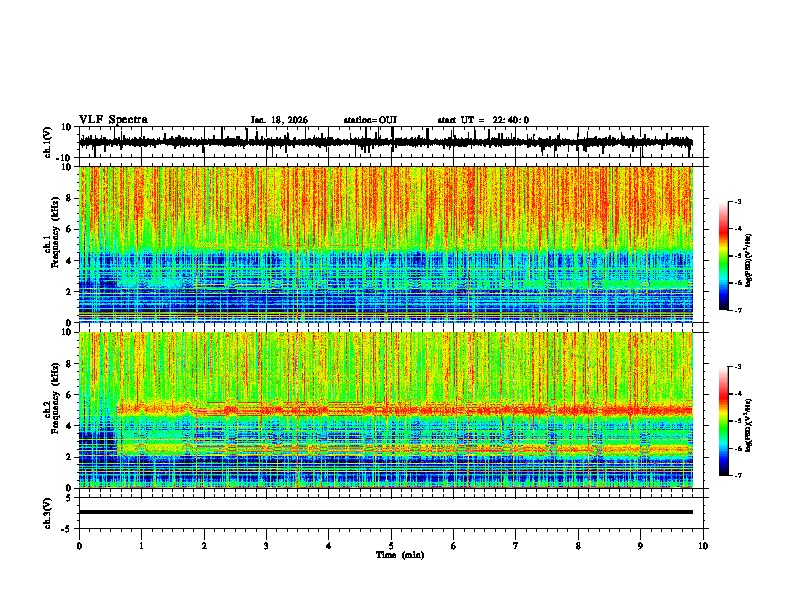Click the "8" kHz tick on ch.1 frequency axis
The width and height of the screenshot is (792, 612).
70,198
